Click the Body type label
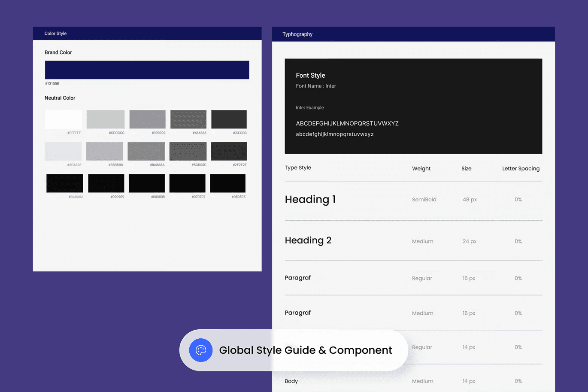The height and width of the screenshot is (392, 588). point(291,381)
